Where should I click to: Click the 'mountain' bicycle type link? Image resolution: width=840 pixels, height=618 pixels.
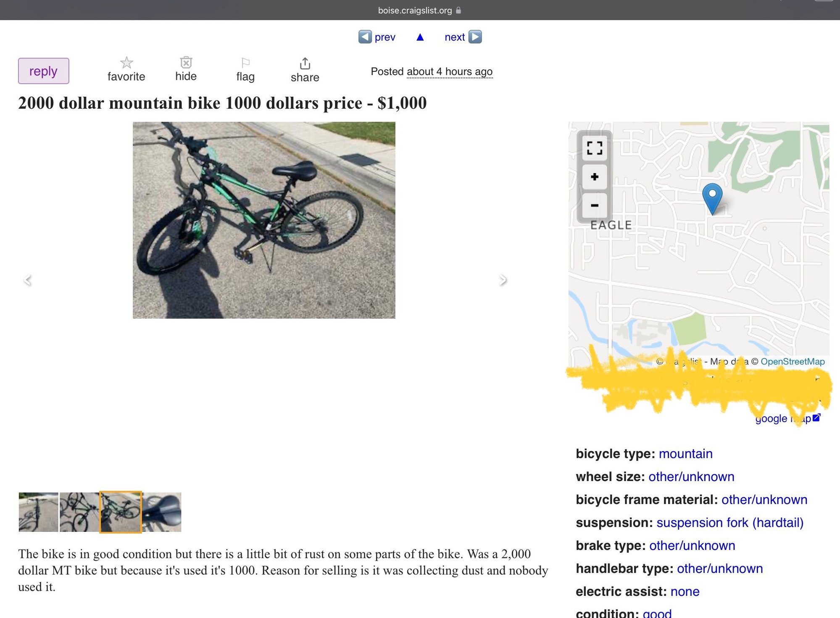(685, 454)
